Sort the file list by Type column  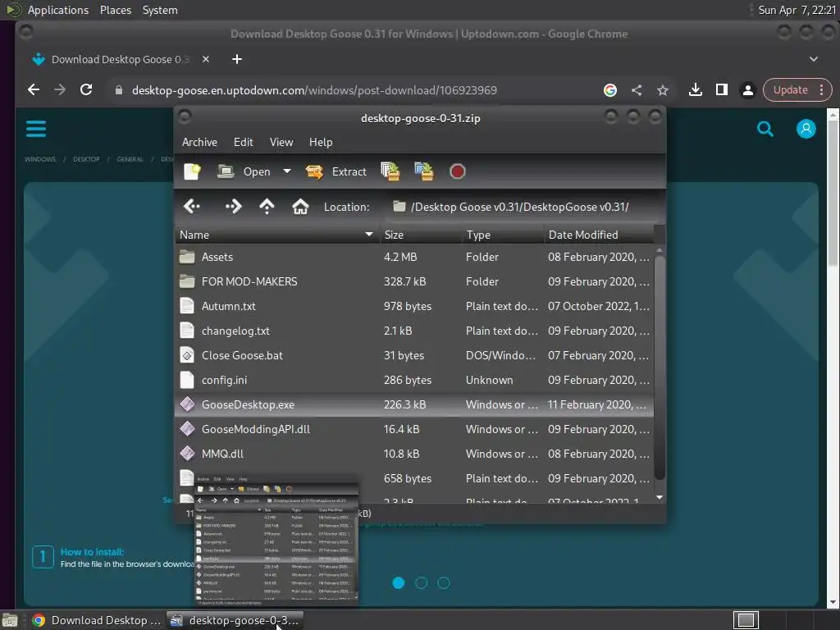[x=504, y=235]
